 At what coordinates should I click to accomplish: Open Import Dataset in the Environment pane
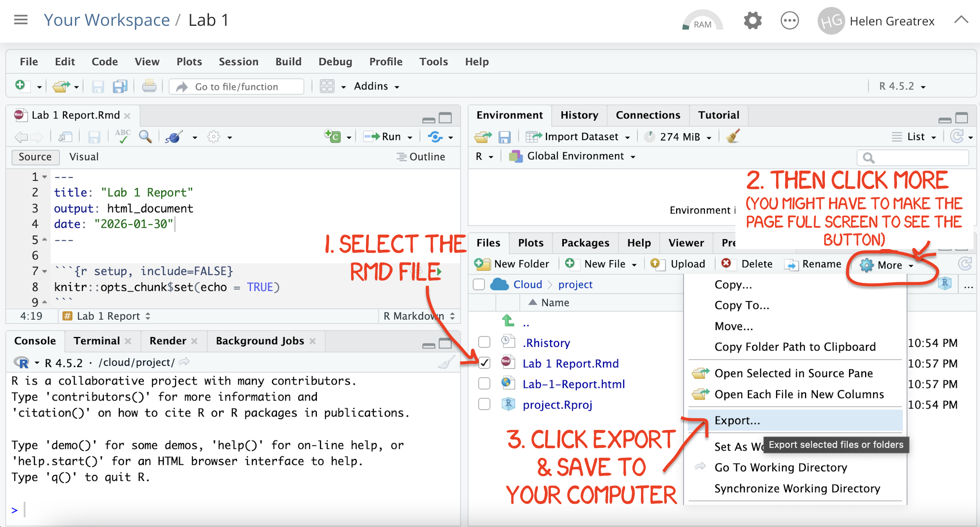[578, 136]
